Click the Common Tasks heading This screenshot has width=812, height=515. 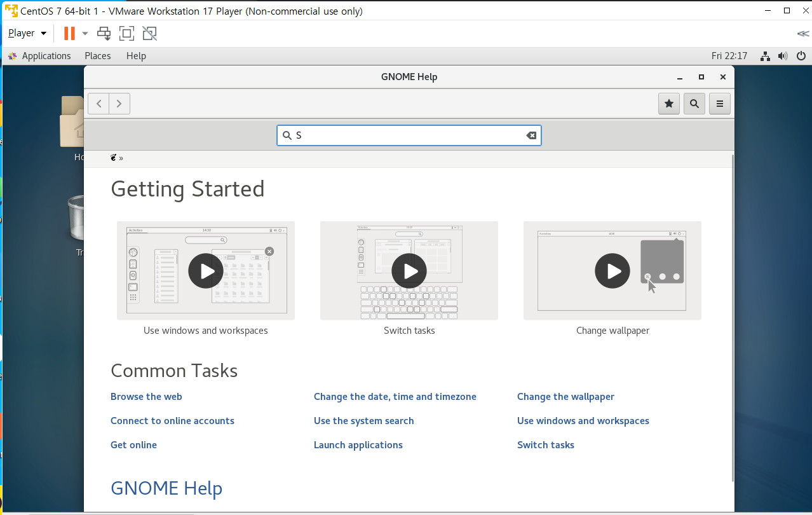pos(174,371)
